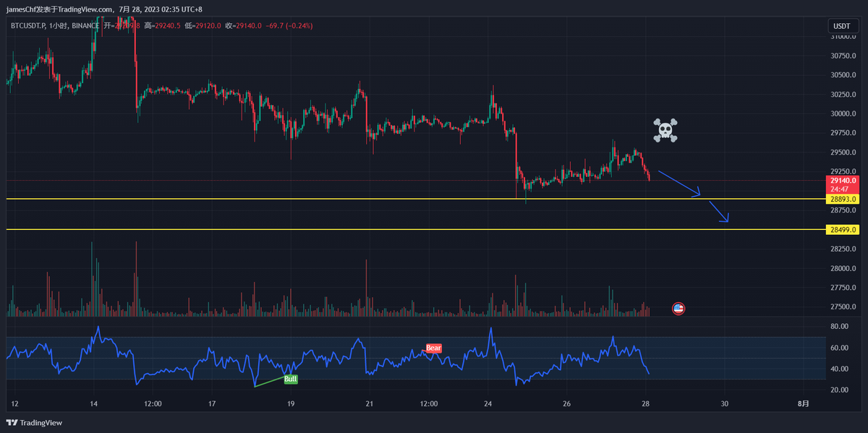Select the green Bull divergence label

(x=290, y=379)
